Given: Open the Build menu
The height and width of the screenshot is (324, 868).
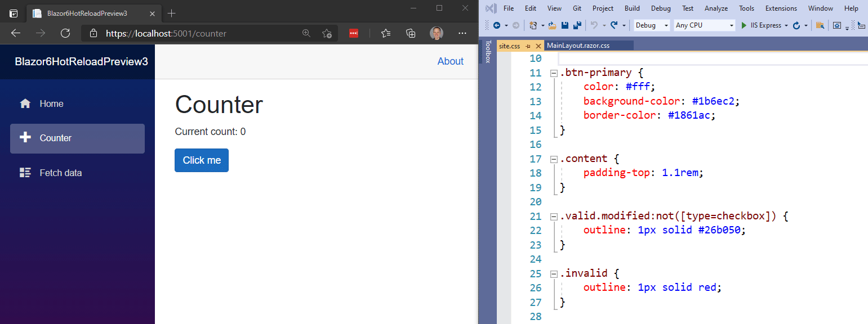Looking at the screenshot, I should 632,8.
